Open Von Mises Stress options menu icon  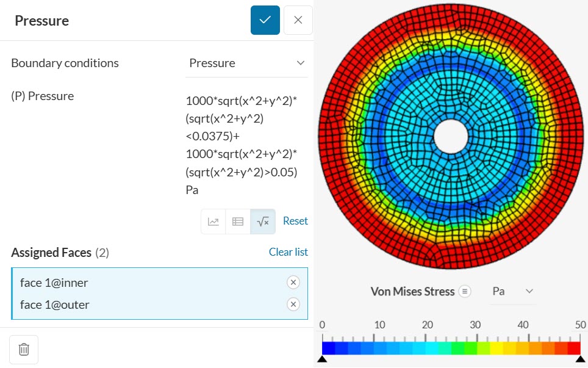[x=465, y=292]
